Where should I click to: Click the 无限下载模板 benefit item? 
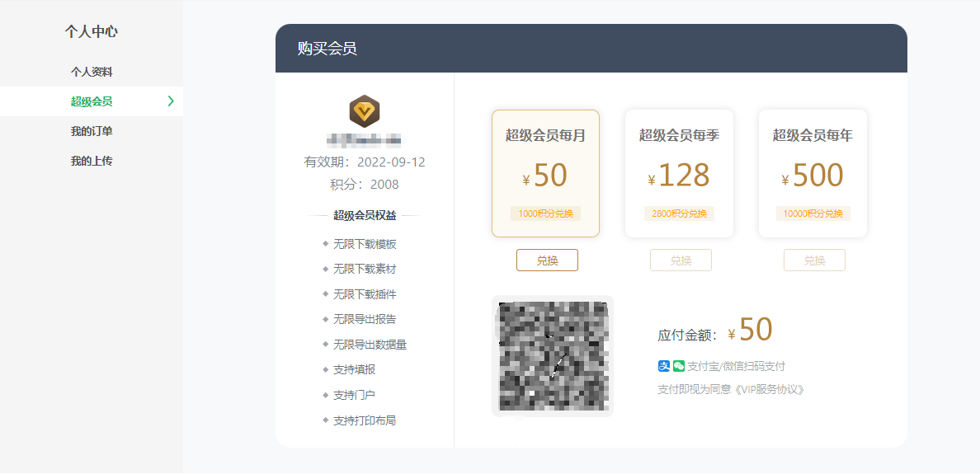tap(365, 244)
